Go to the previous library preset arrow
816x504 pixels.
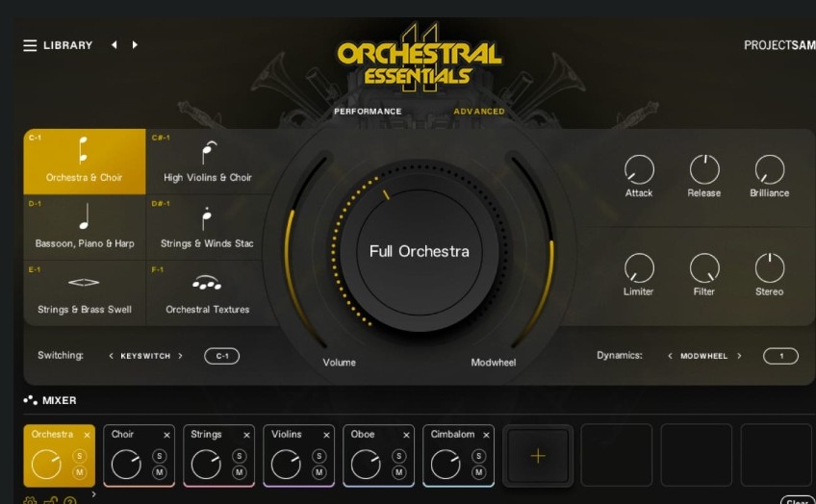pyautogui.click(x=114, y=45)
